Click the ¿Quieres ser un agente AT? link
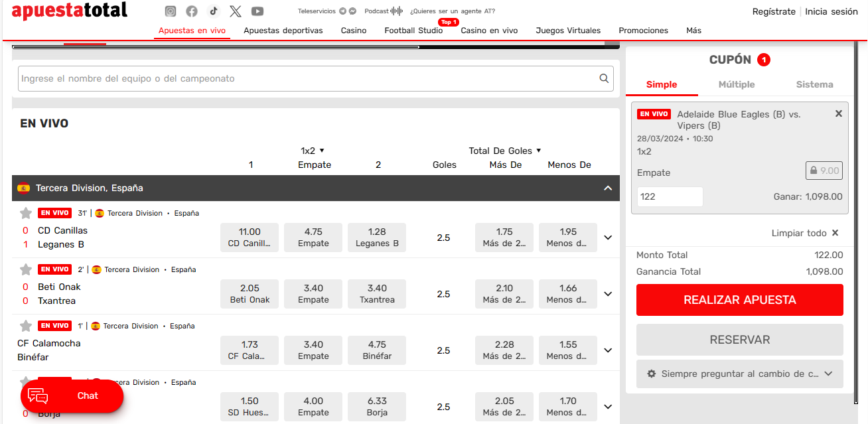The width and height of the screenshot is (868, 424). (x=453, y=11)
